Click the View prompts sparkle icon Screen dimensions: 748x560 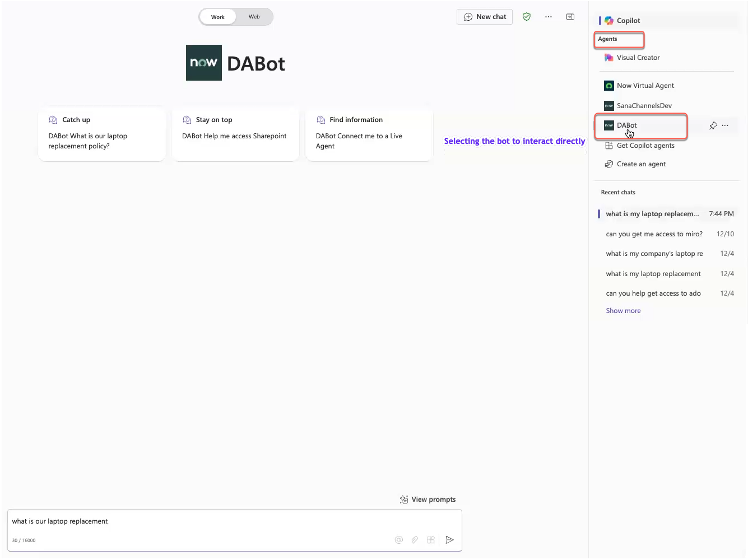(404, 500)
